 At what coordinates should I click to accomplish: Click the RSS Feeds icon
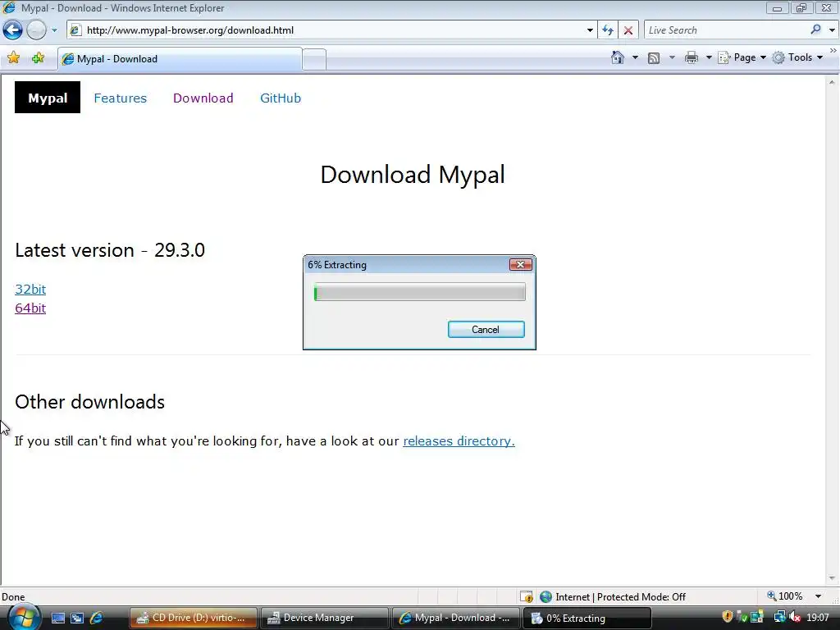coord(654,58)
